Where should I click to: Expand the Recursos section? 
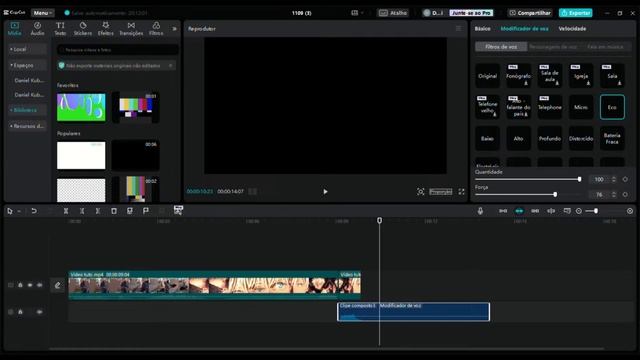coord(27,126)
